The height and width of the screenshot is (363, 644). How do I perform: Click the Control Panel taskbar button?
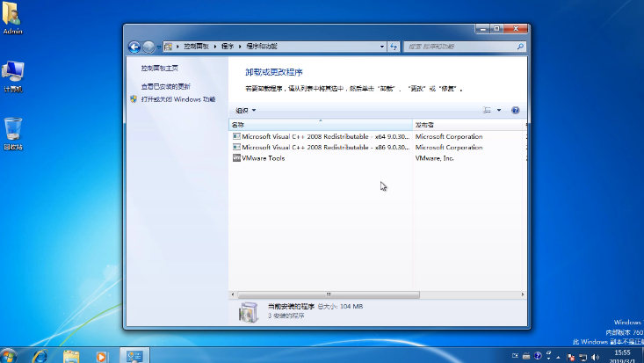click(x=134, y=356)
